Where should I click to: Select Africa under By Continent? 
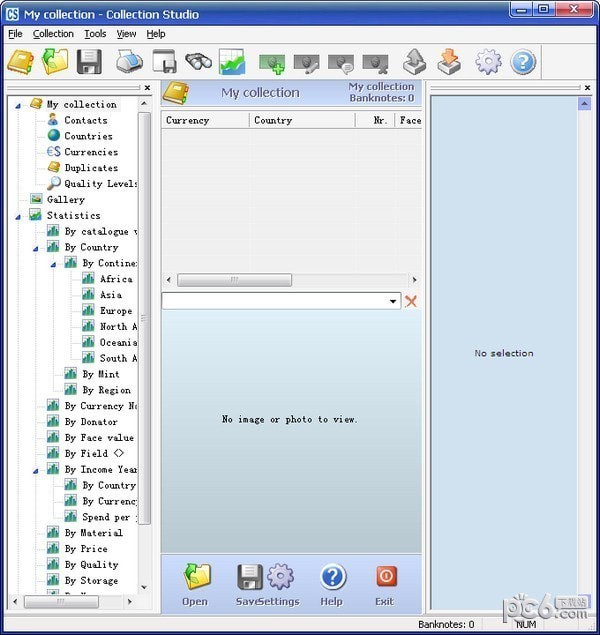[116, 279]
